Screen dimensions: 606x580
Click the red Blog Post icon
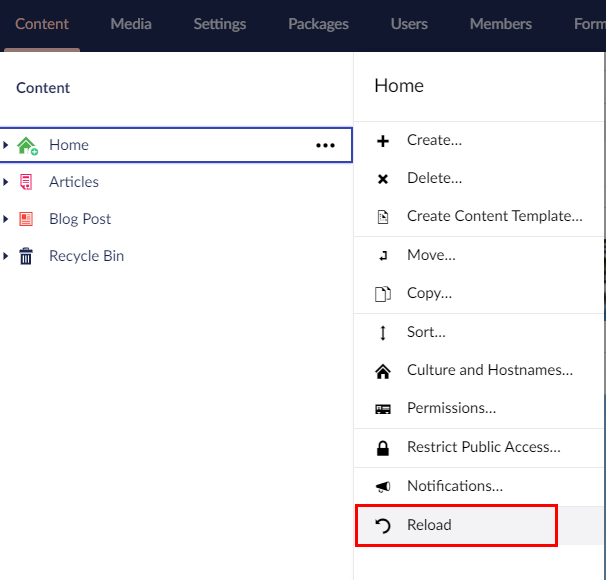click(x=26, y=219)
